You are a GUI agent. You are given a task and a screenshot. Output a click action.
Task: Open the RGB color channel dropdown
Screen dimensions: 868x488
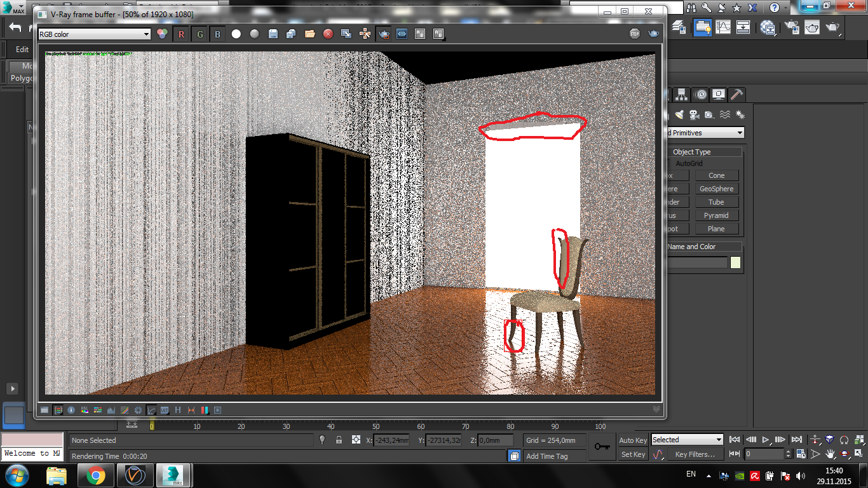pos(94,34)
